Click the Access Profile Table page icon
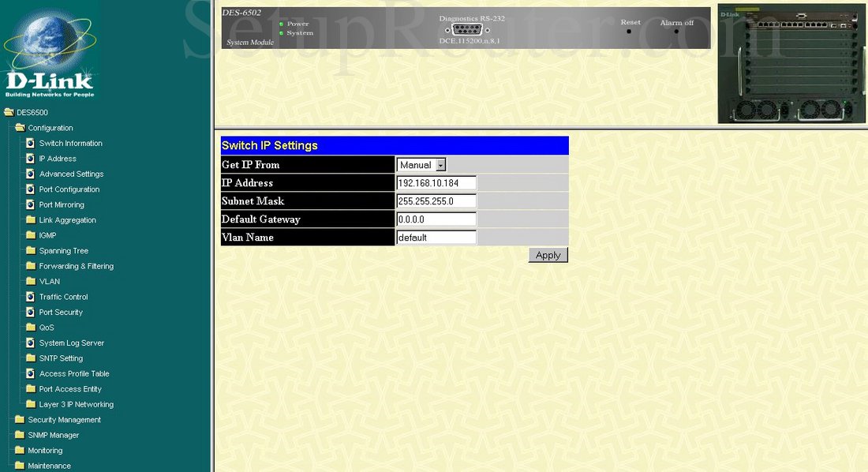 [x=31, y=374]
